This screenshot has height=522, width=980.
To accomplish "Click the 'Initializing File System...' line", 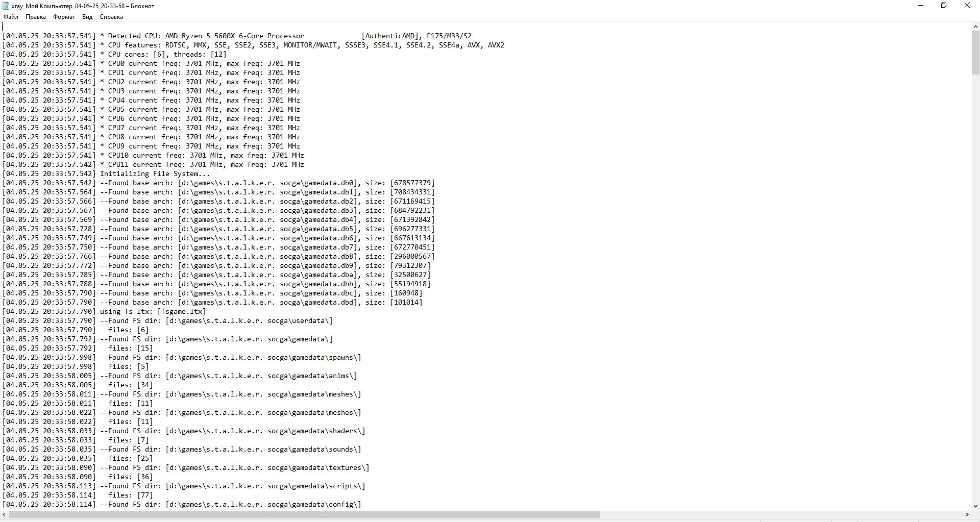I will [107, 173].
